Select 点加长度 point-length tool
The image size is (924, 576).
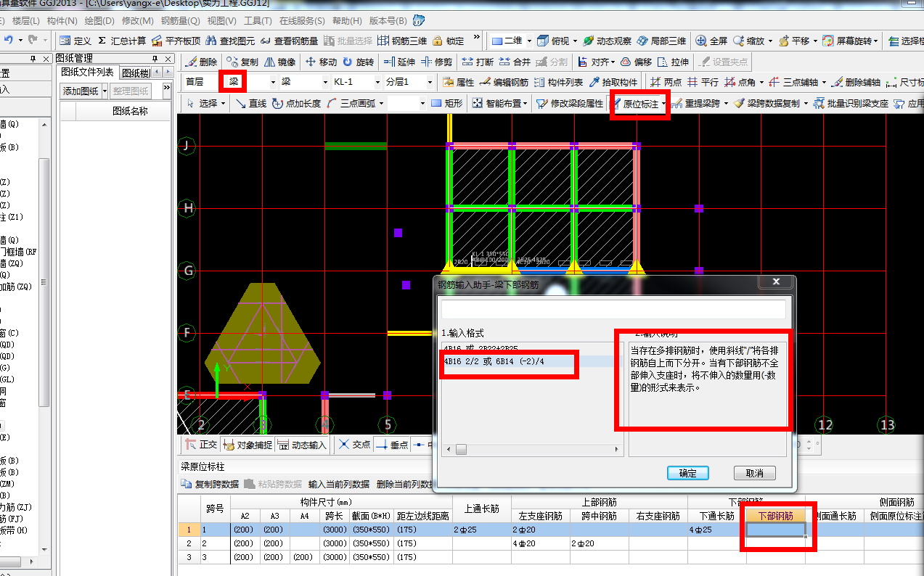point(296,103)
